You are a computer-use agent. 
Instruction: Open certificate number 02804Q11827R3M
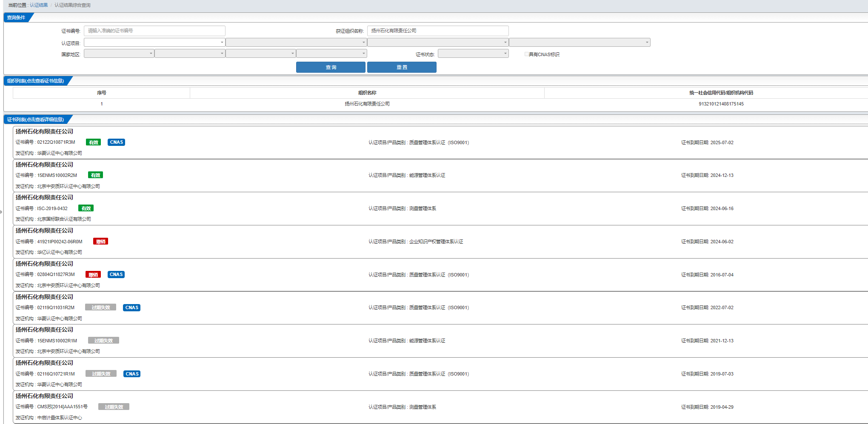pos(56,274)
